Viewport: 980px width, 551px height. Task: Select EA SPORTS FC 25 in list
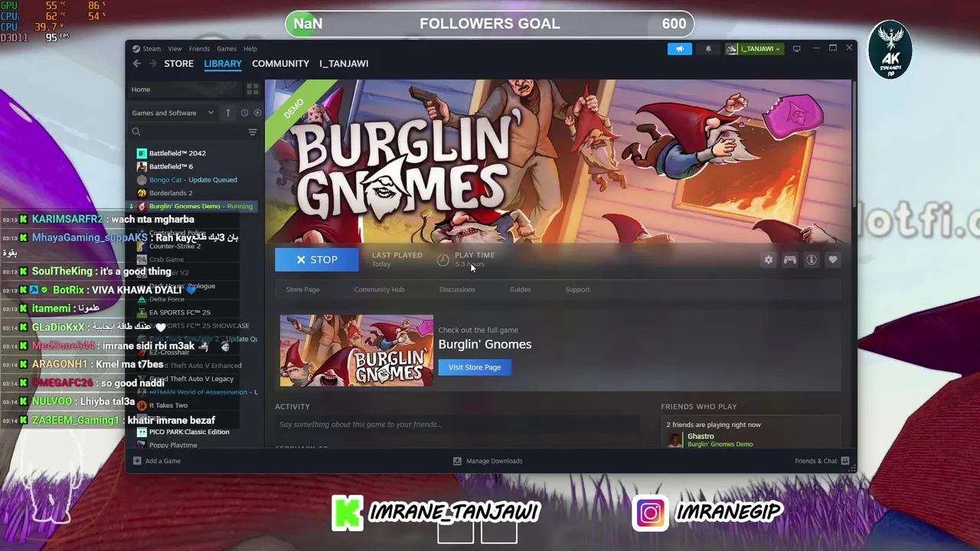pos(180,312)
